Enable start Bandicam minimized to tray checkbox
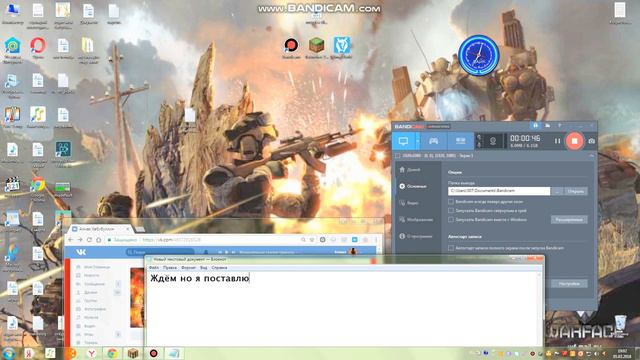The height and width of the screenshot is (360, 640). click(451, 211)
